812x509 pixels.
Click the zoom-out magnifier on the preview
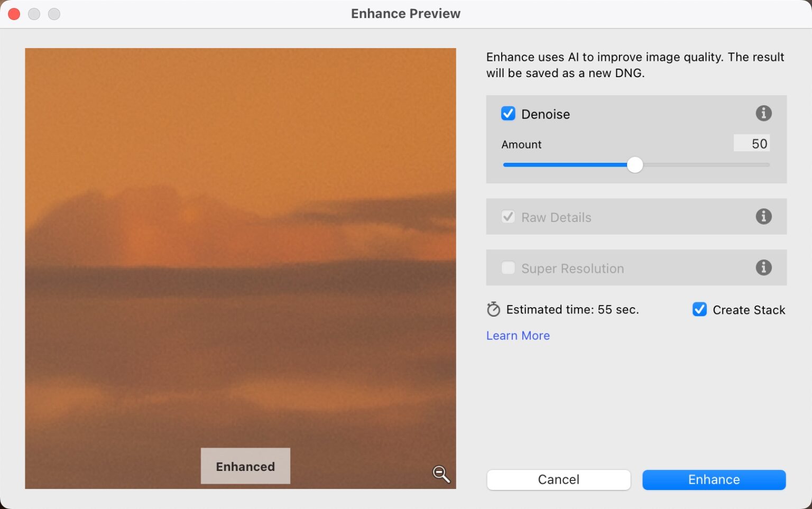pos(440,474)
